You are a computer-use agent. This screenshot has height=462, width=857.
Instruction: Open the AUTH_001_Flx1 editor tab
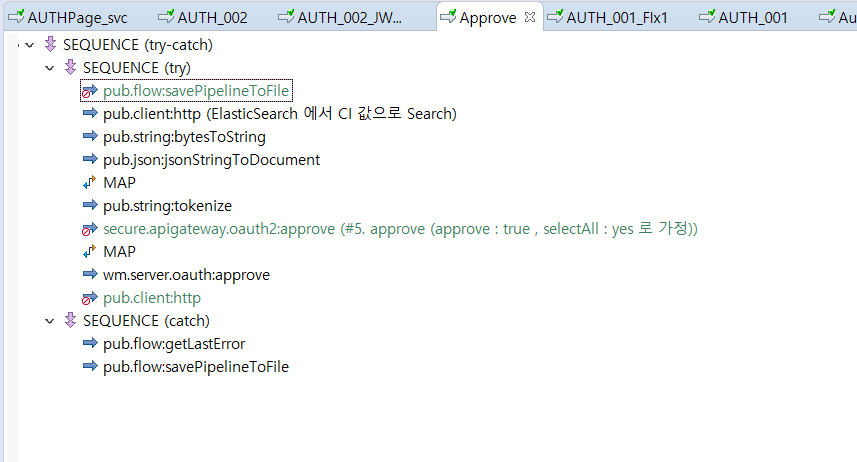[x=616, y=17]
